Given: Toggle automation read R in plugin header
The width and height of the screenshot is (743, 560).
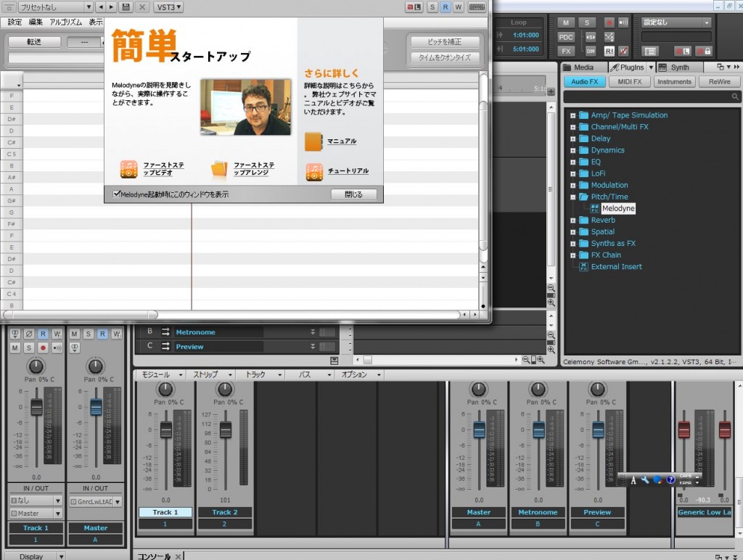Looking at the screenshot, I should (x=445, y=7).
